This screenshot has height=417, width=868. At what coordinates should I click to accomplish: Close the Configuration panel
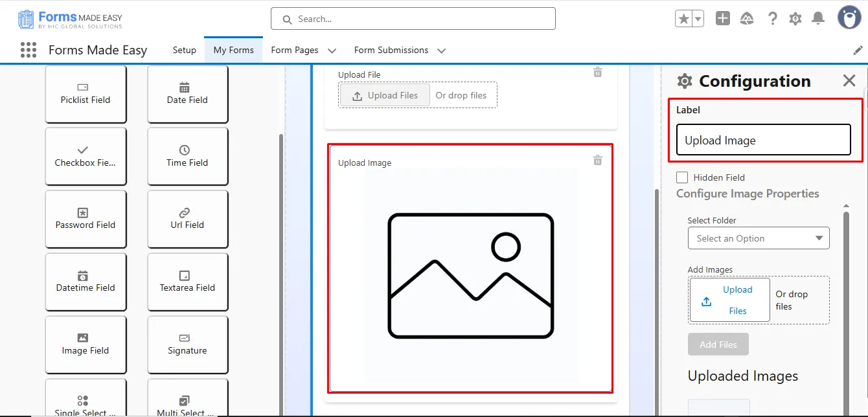[849, 81]
